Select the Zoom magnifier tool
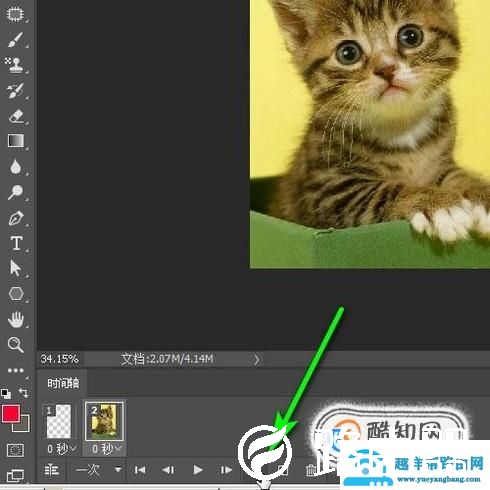490x490 pixels. point(15,344)
